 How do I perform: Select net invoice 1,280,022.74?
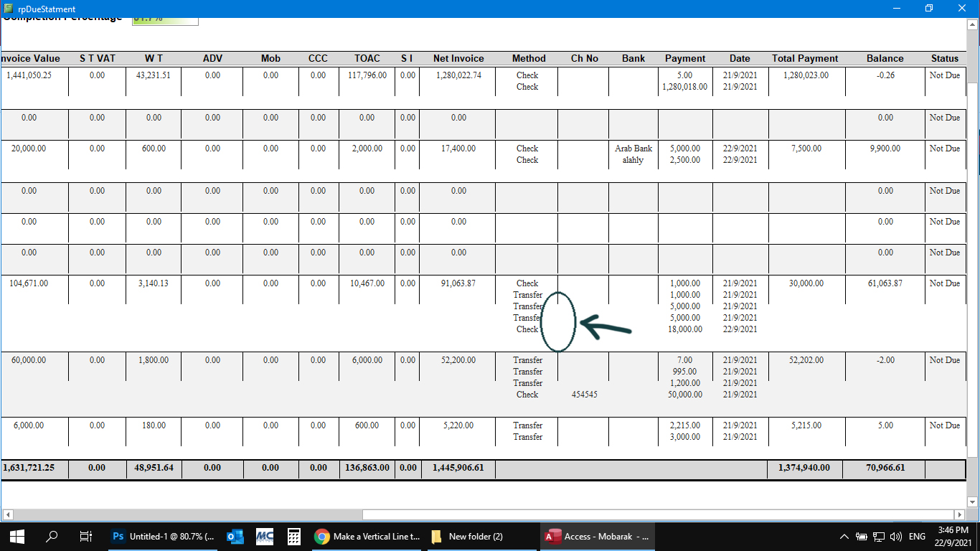point(458,75)
